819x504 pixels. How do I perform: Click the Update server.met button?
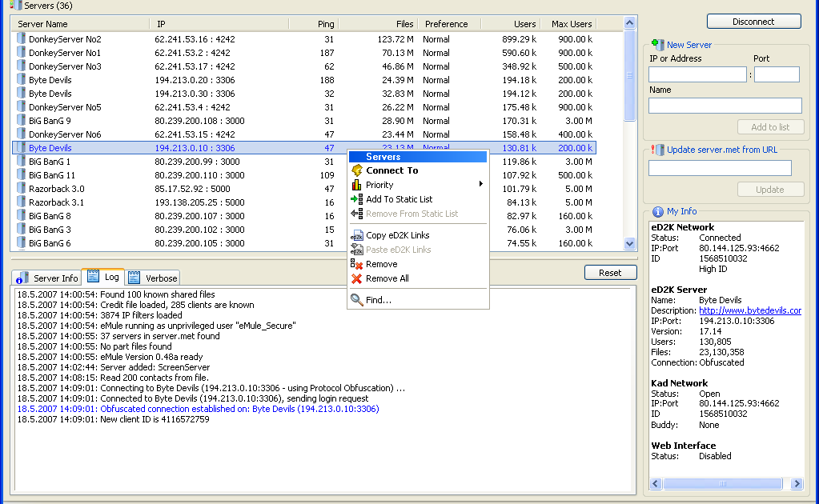pos(770,190)
